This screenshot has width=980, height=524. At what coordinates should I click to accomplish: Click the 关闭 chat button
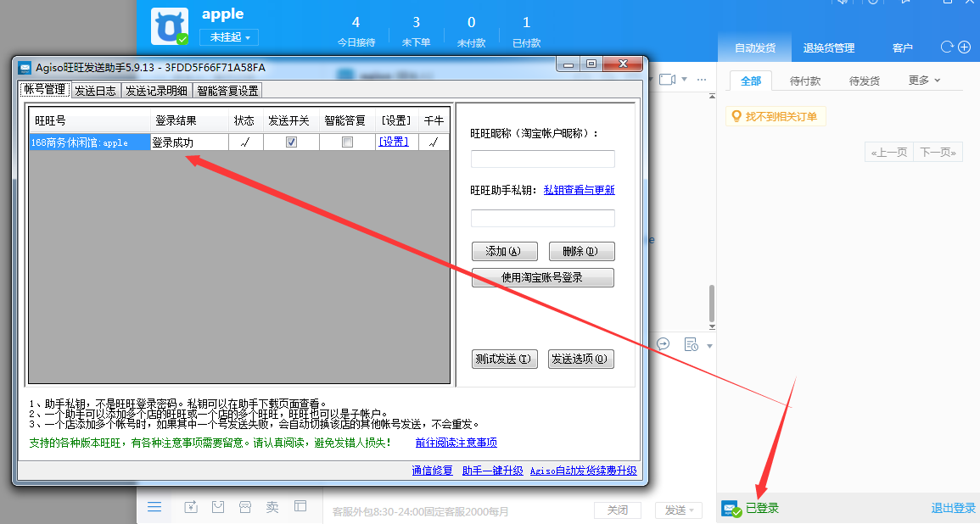(x=618, y=510)
